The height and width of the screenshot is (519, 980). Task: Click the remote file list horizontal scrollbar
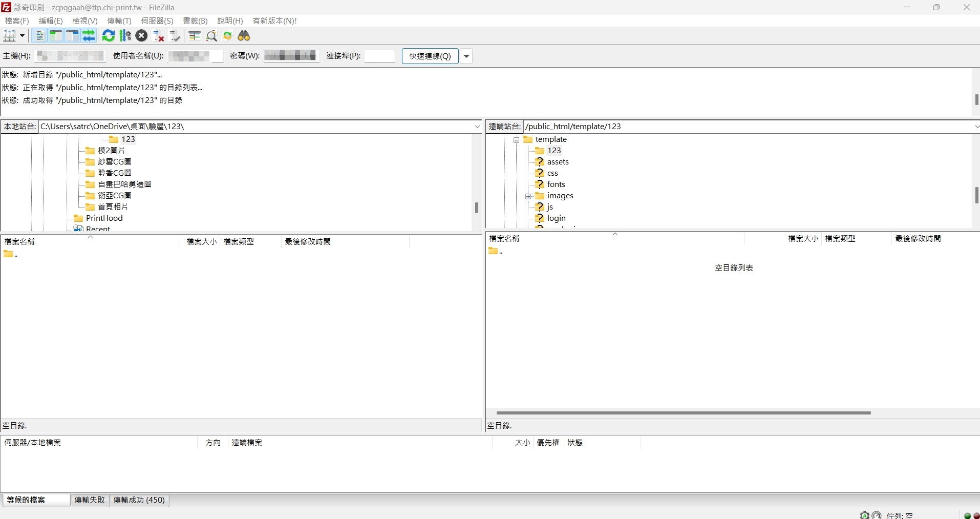(x=683, y=413)
